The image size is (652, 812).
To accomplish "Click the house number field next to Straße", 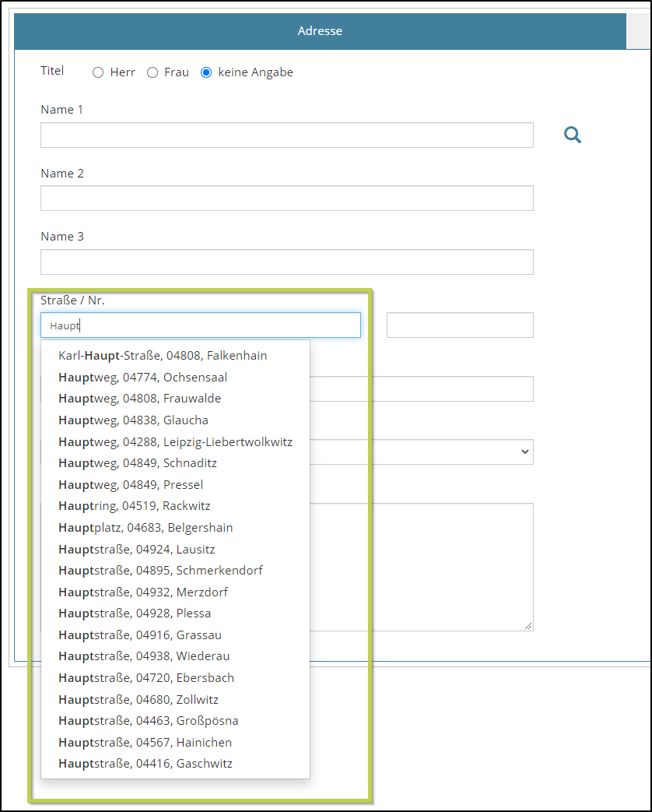I will [x=459, y=325].
